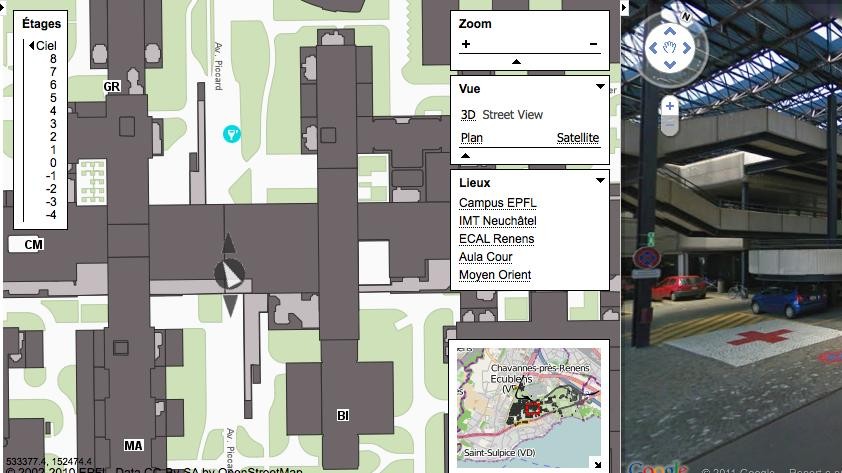Click the Street View position compass marker on map

[x=229, y=274]
